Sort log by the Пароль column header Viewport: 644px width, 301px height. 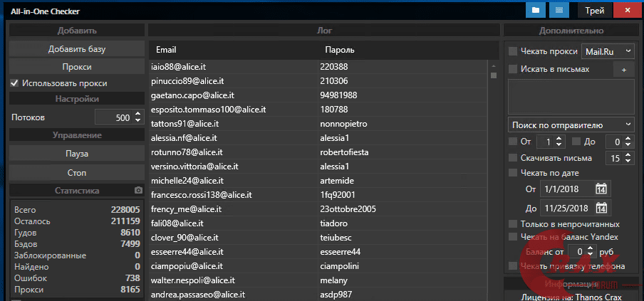(340, 50)
